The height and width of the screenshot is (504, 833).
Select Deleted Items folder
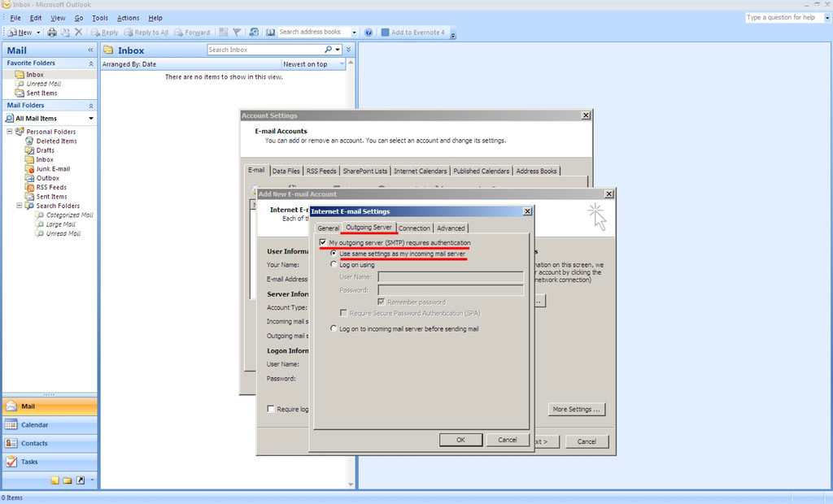(x=56, y=141)
